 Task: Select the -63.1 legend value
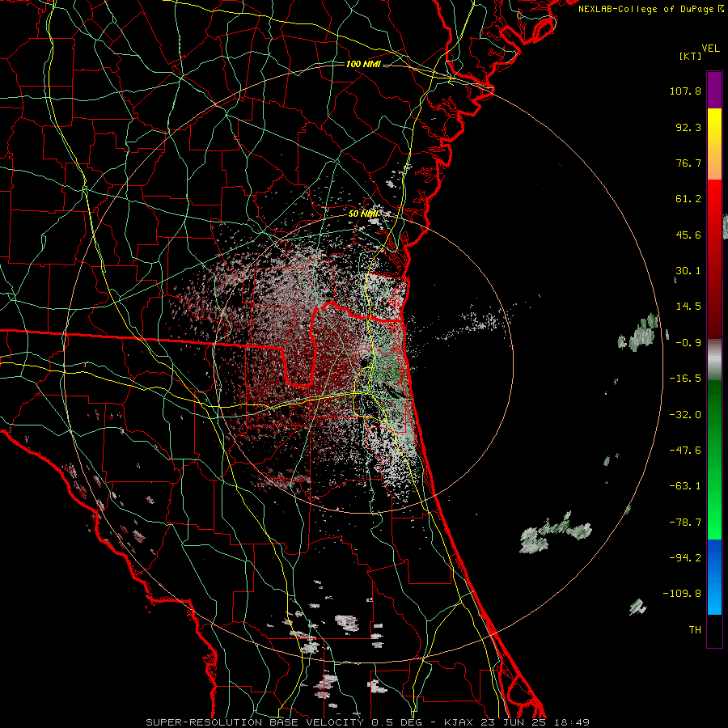pyautogui.click(x=685, y=486)
